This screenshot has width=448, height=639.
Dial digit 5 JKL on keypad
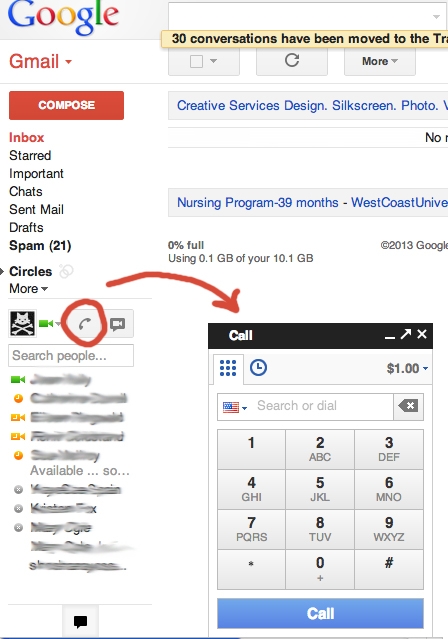coord(320,489)
